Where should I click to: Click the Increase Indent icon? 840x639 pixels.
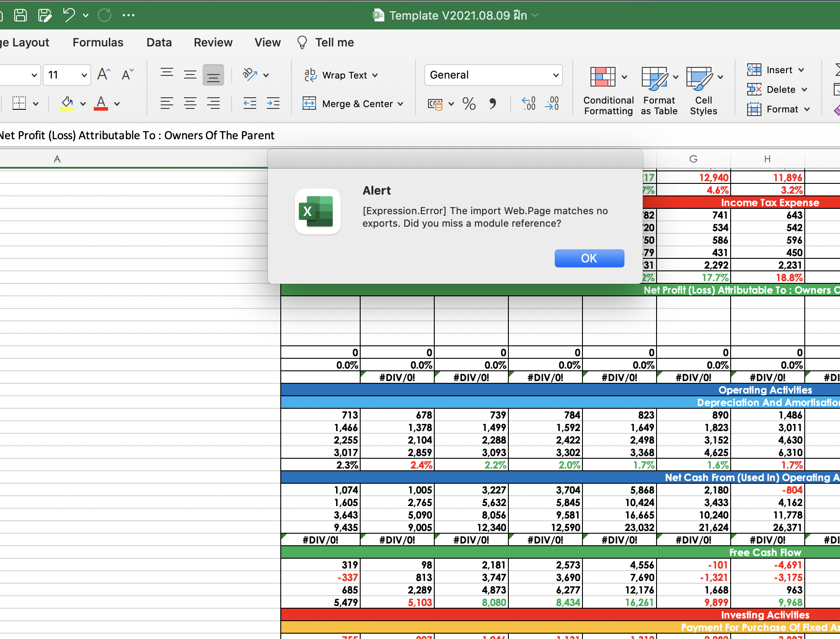click(273, 104)
